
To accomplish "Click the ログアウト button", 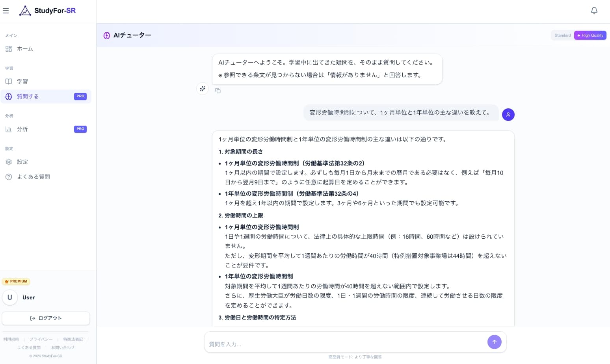I will [x=46, y=318].
